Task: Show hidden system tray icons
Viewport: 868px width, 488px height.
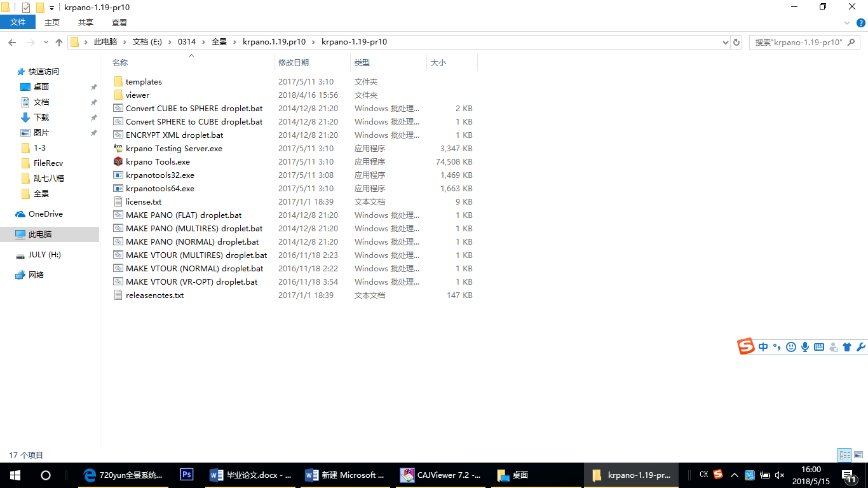Action: 734,475
